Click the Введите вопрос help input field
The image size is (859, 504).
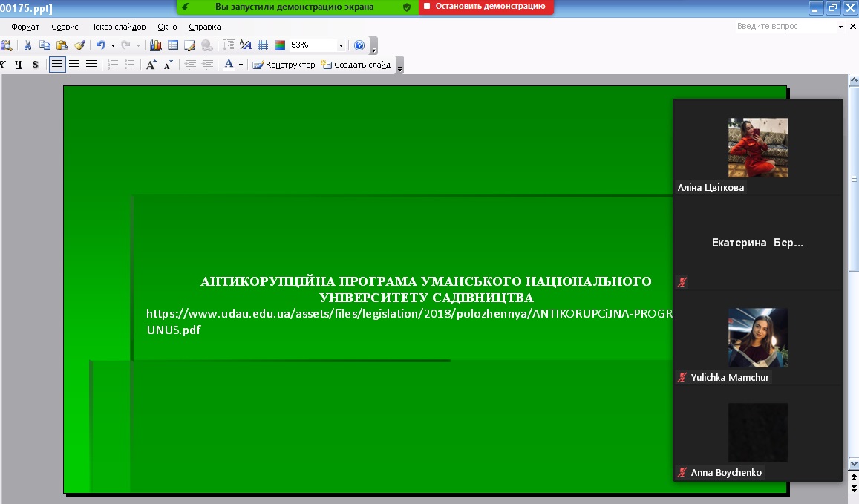786,26
